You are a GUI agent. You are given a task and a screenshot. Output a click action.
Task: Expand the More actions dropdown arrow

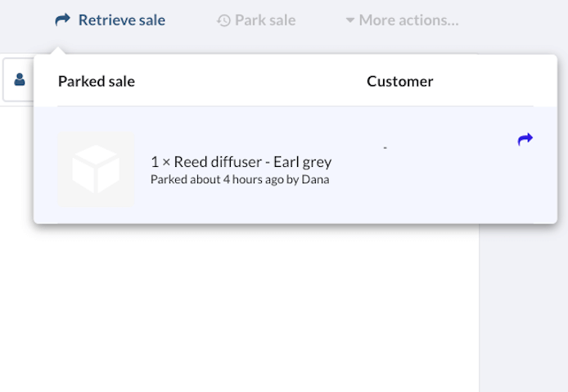[x=350, y=20]
